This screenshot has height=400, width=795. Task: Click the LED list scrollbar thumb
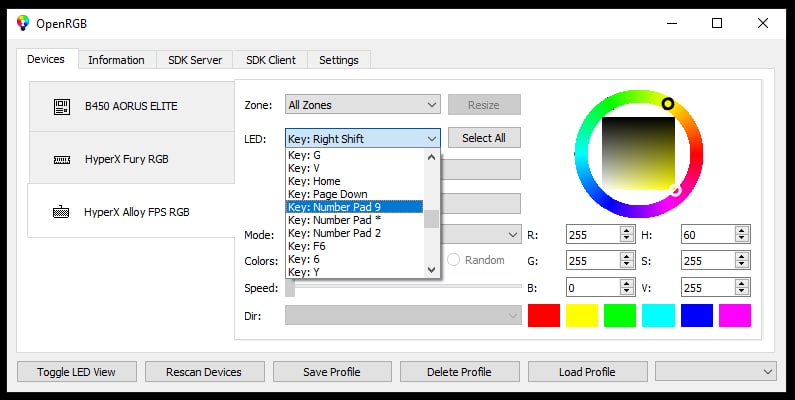(431, 219)
